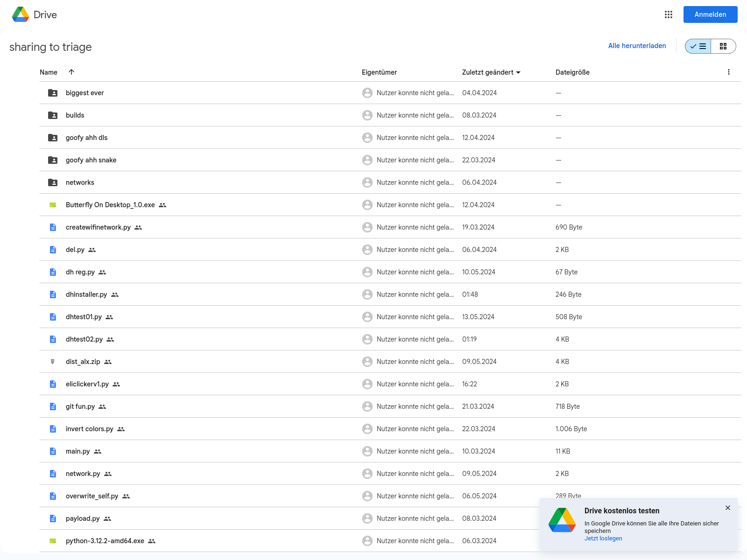Image resolution: width=747 pixels, height=560 pixels.
Task: Click the Jetzt loslegen link
Action: point(603,539)
